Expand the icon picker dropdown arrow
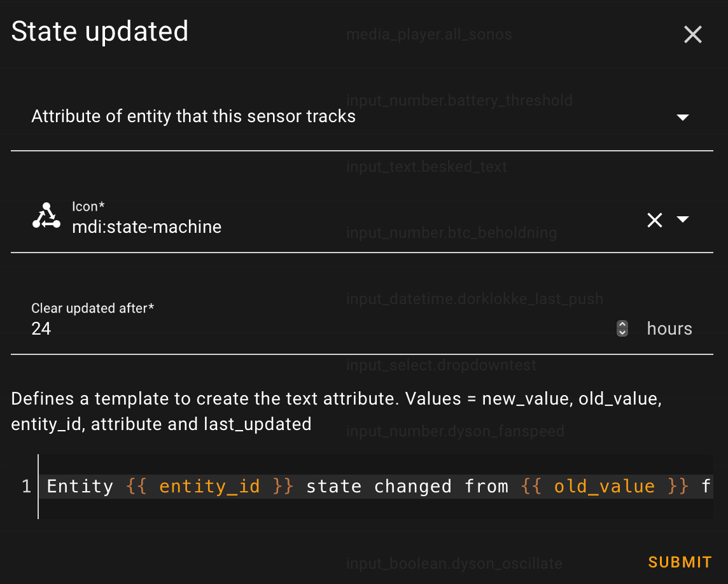The image size is (728, 584). coord(683,219)
